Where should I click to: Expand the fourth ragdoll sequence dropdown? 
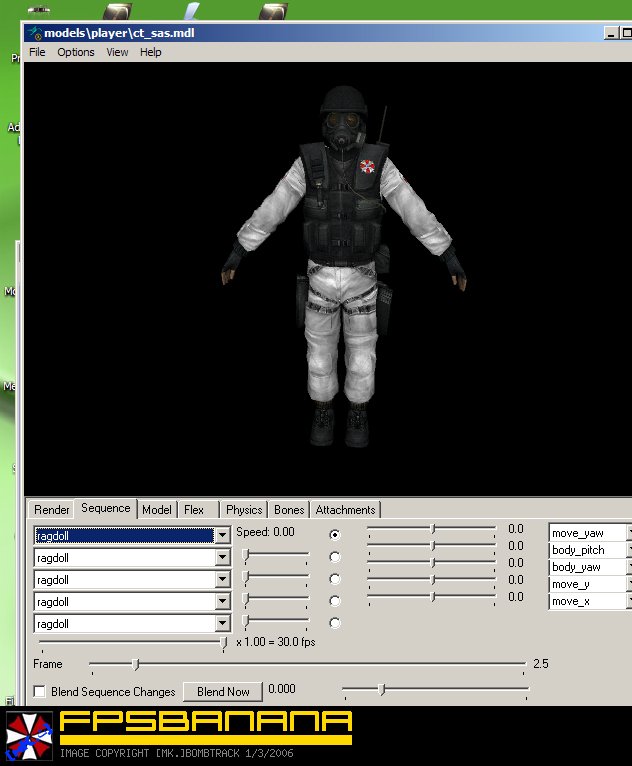222,601
